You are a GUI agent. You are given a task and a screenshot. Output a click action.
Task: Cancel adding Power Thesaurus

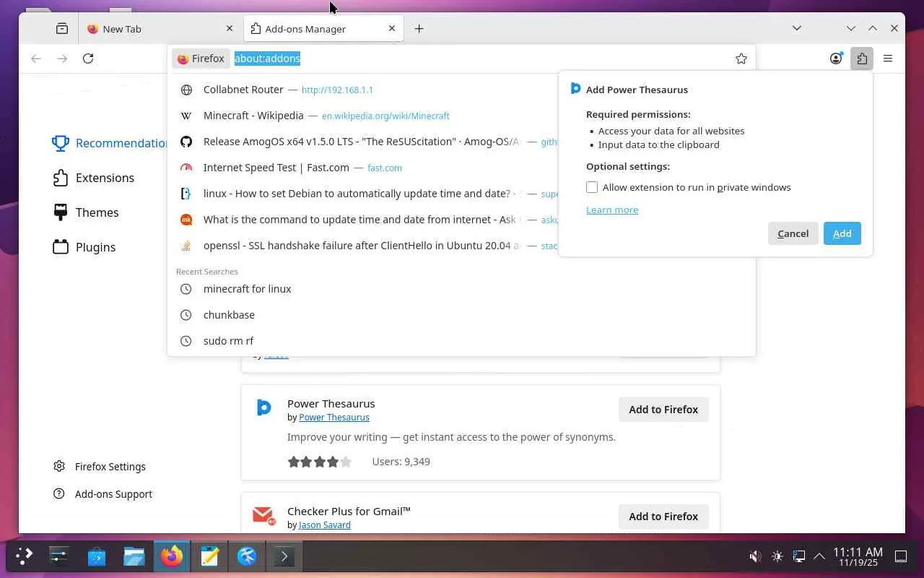click(793, 233)
